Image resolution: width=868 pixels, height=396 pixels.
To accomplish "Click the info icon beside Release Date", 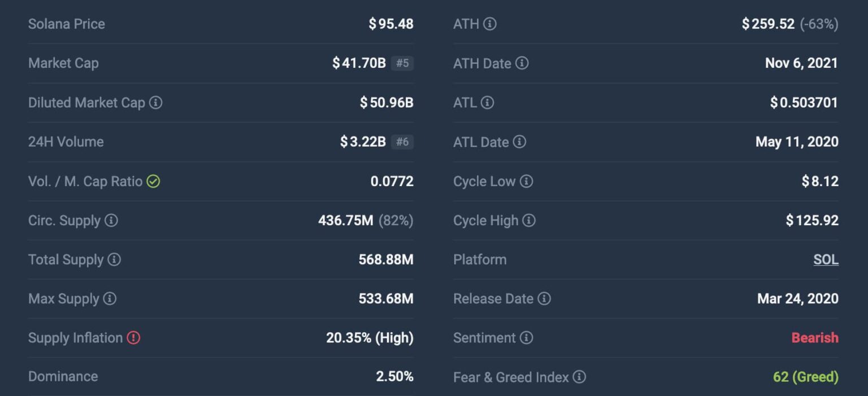I will [544, 299].
